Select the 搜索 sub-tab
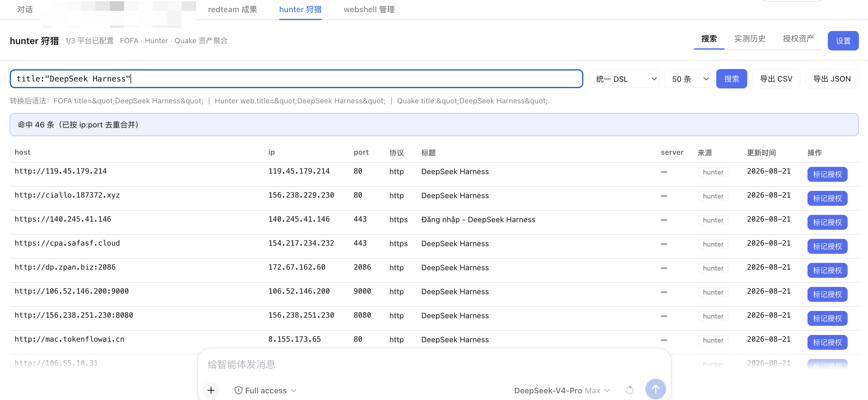868x400 pixels. tap(709, 39)
